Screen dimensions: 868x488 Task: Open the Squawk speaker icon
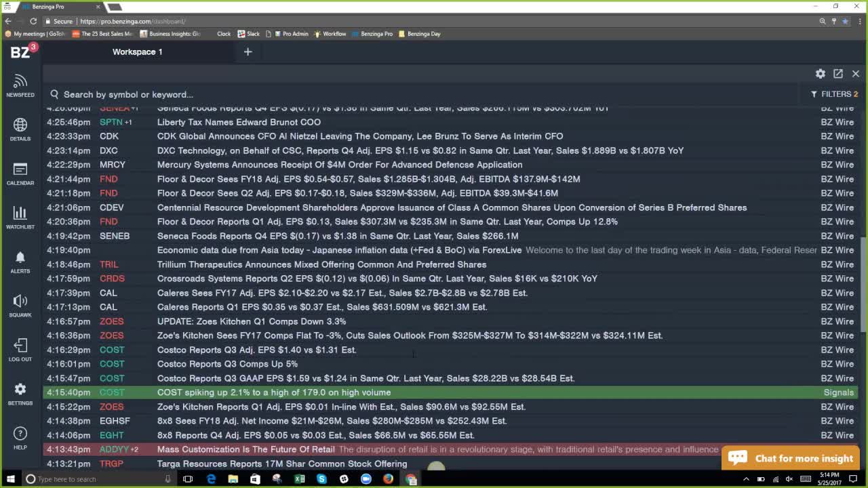tap(20, 306)
